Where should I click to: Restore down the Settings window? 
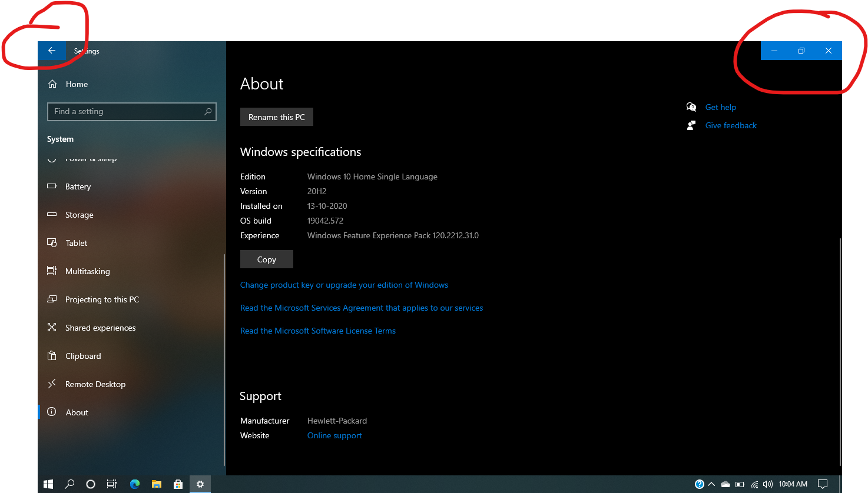(801, 51)
